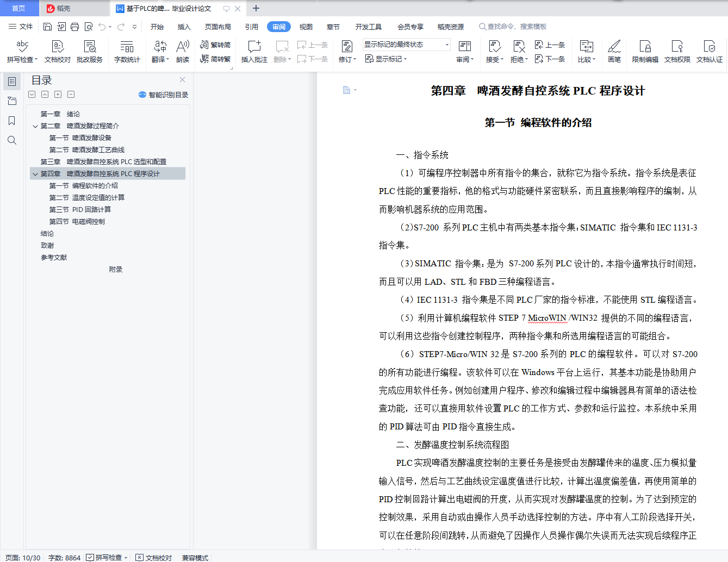Open the bookmark icon in left sidebar
This screenshot has height=562, width=728.
12,121
